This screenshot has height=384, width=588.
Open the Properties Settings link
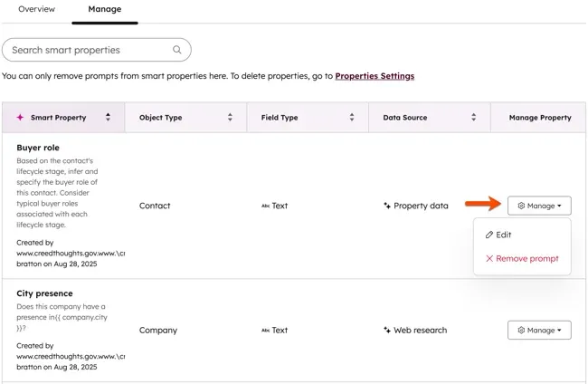[375, 76]
